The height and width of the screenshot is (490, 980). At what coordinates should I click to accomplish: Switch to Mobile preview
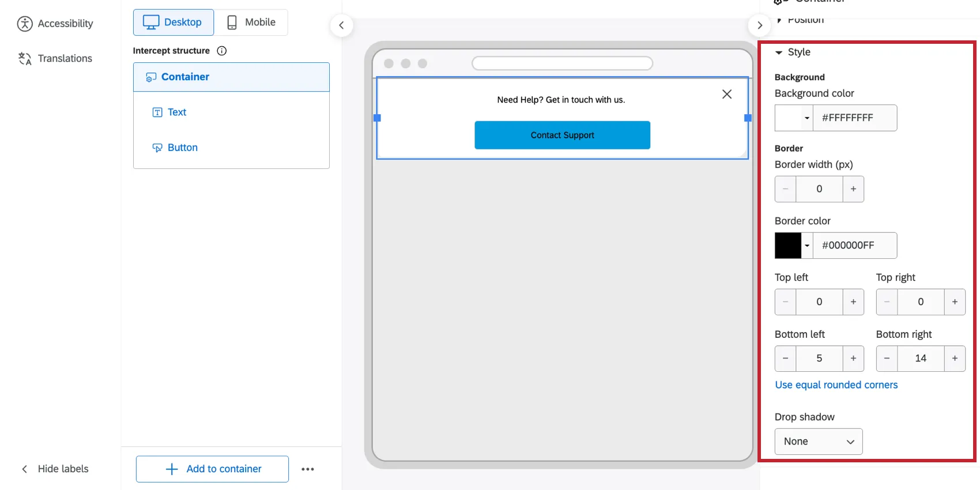[x=251, y=22]
